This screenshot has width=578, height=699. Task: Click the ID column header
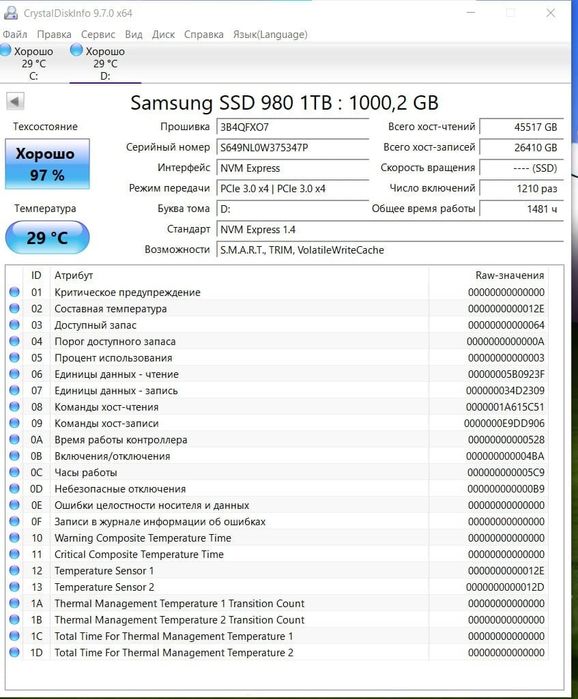pyautogui.click(x=37, y=275)
